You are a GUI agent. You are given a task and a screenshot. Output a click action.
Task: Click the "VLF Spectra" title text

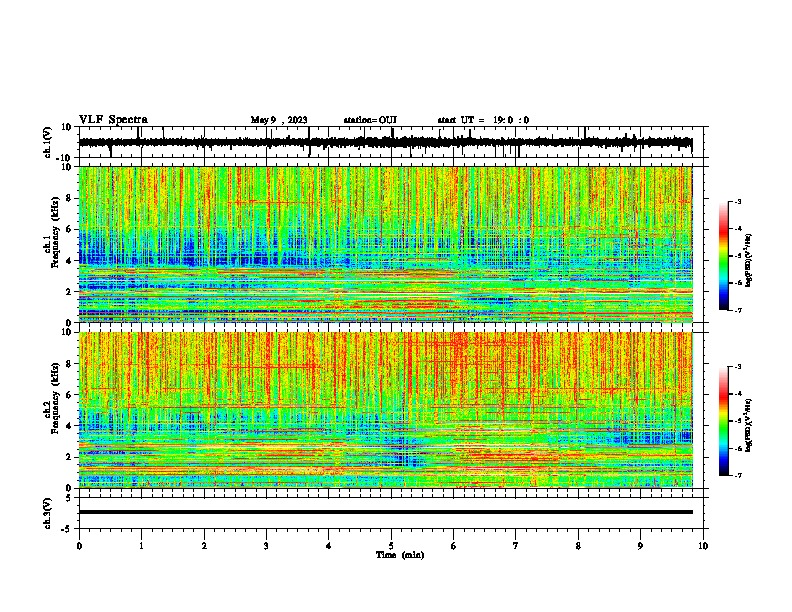pos(113,120)
